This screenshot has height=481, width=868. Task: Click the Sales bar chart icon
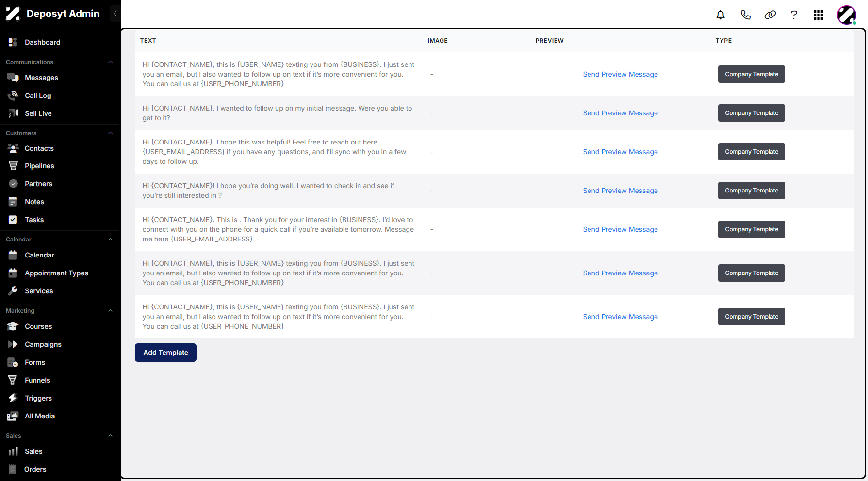click(x=13, y=451)
